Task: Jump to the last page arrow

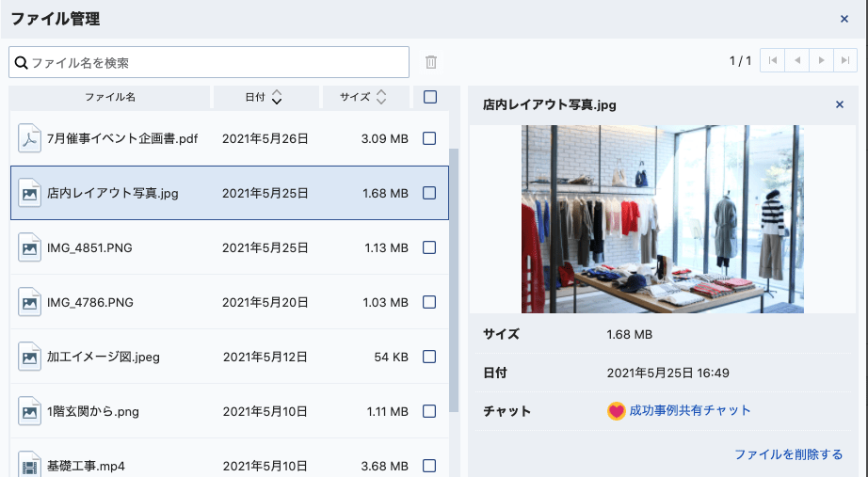Action: 846,61
